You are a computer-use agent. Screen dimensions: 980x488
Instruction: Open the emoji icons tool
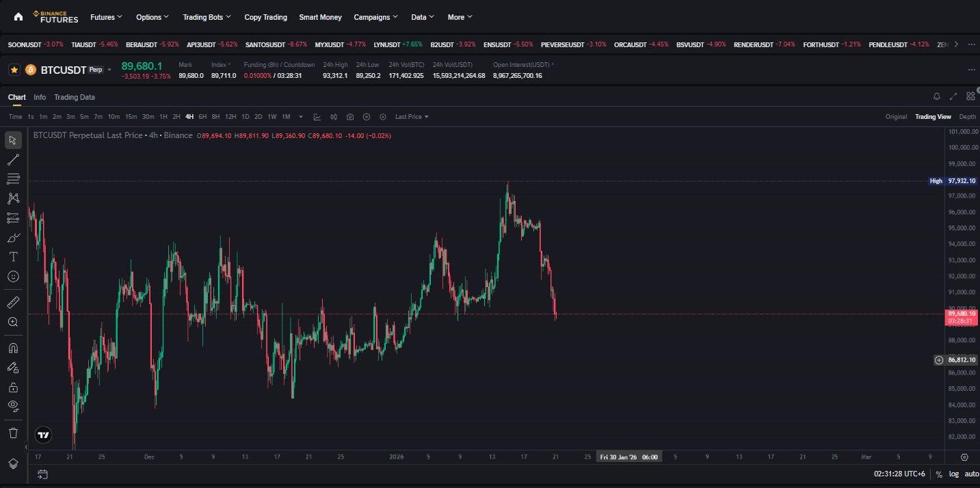(x=13, y=276)
